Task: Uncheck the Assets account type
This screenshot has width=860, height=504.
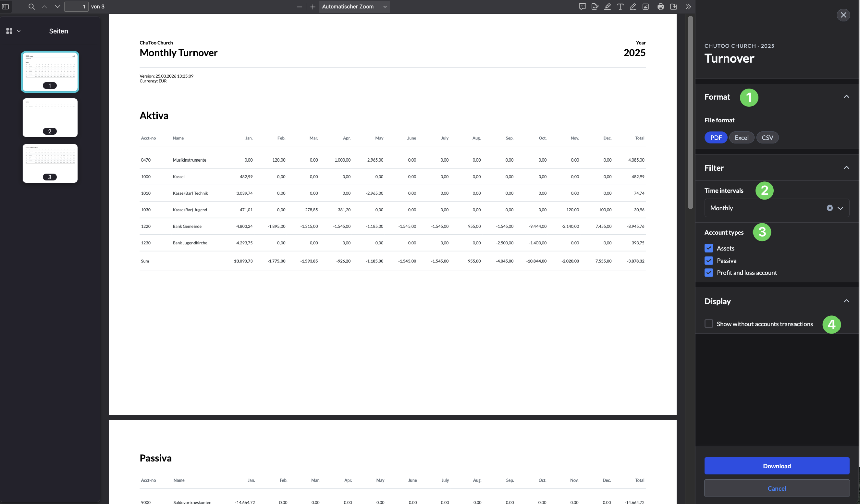Action: pyautogui.click(x=709, y=248)
